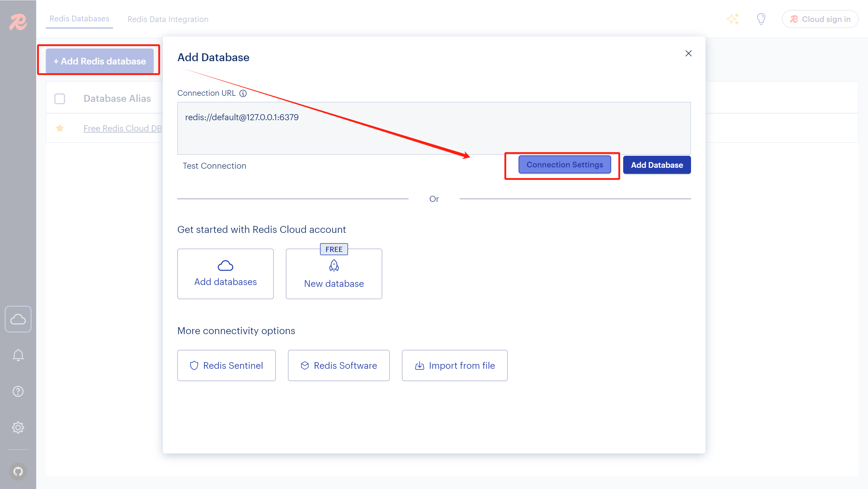Click the blue Add Database button
Viewport: 868px width, 489px height.
tap(656, 165)
